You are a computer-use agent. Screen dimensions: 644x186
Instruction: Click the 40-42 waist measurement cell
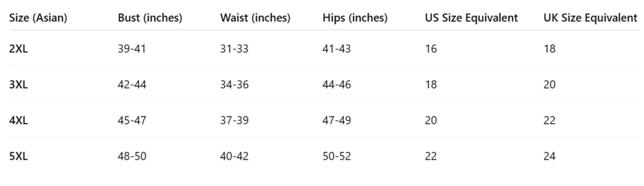click(234, 156)
